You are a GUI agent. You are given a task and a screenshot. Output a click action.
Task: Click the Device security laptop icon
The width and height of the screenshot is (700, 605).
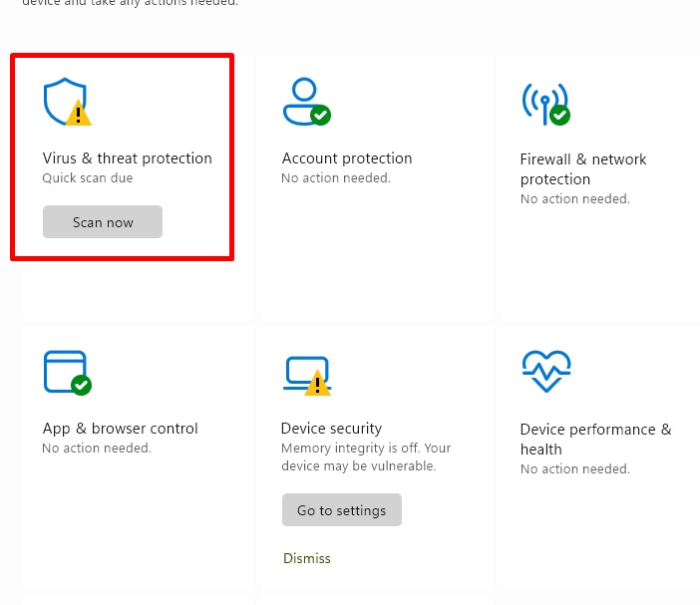click(301, 371)
